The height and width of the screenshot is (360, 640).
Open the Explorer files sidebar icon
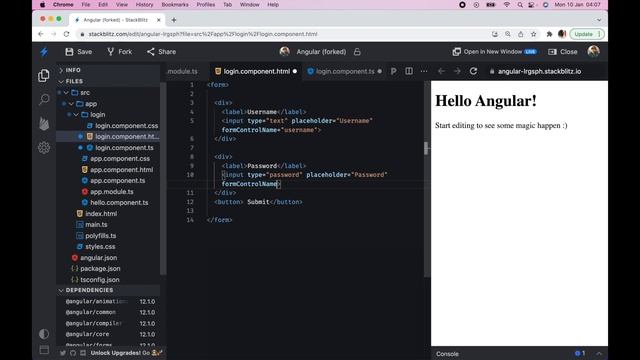click(44, 76)
